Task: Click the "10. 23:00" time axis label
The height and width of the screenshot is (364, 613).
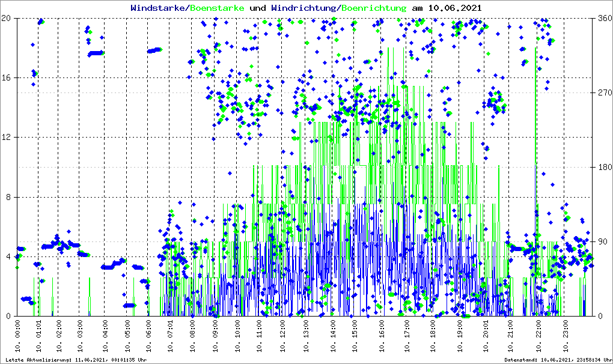Action: 565,336
